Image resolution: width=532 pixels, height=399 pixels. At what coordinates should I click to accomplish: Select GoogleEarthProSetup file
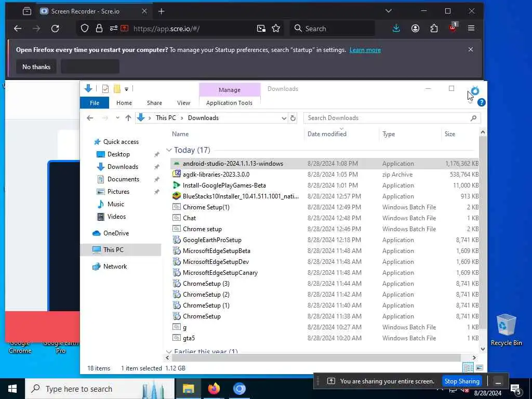point(212,240)
